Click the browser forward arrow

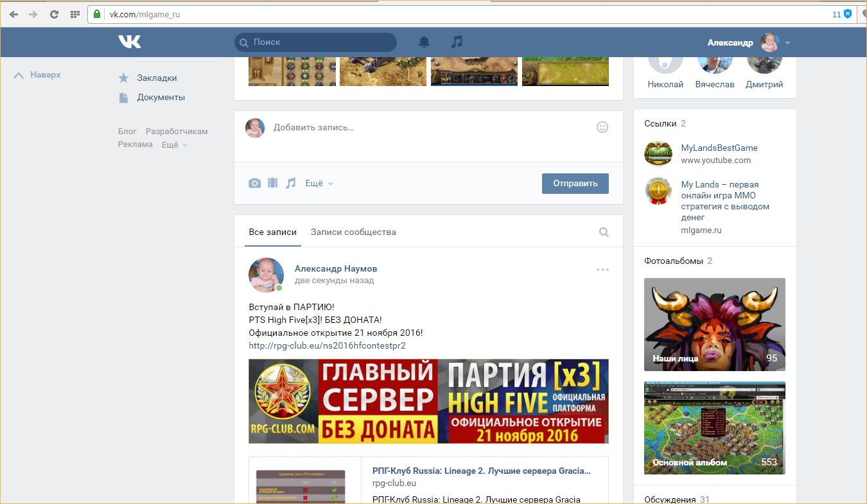coord(33,14)
